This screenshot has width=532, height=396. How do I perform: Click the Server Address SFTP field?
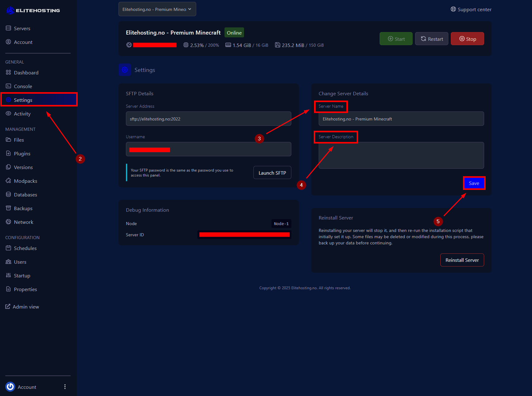pyautogui.click(x=209, y=119)
